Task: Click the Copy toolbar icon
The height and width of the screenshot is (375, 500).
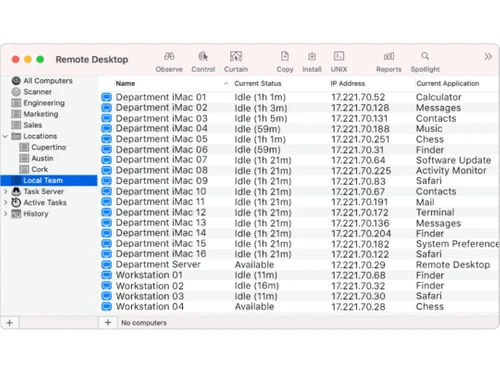Action: (285, 56)
